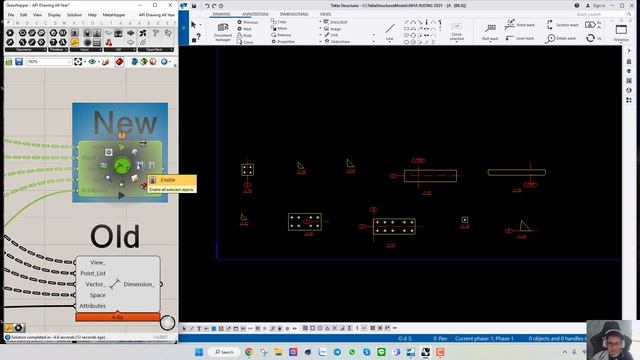Click Previous drawing in Tekla ribbon
This screenshot has height=360, width=640.
[247, 22]
